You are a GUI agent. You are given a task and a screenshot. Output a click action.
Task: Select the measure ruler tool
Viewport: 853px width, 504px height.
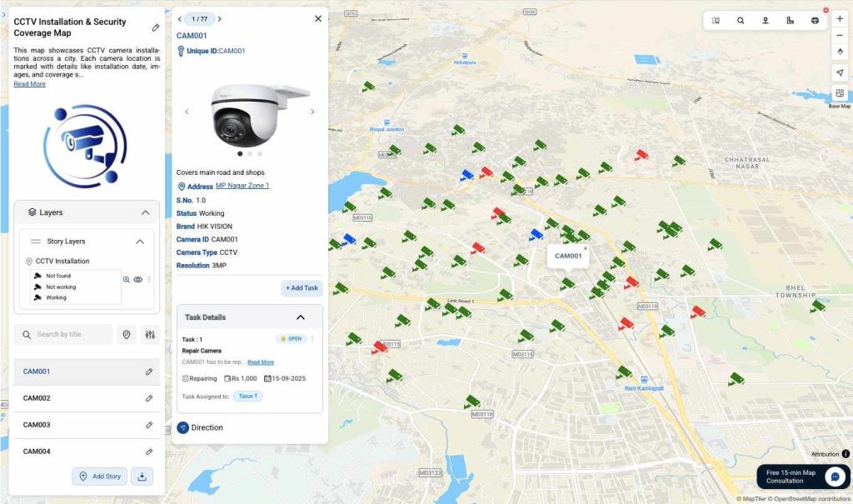click(790, 21)
